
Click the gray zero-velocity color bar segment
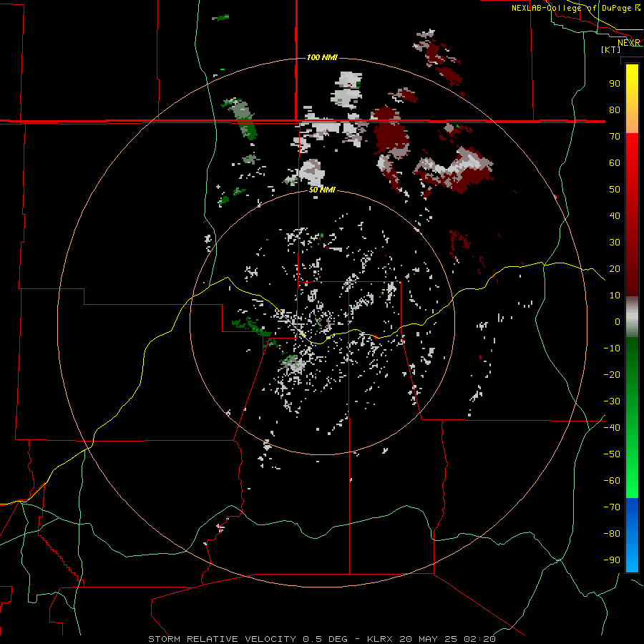(632, 317)
